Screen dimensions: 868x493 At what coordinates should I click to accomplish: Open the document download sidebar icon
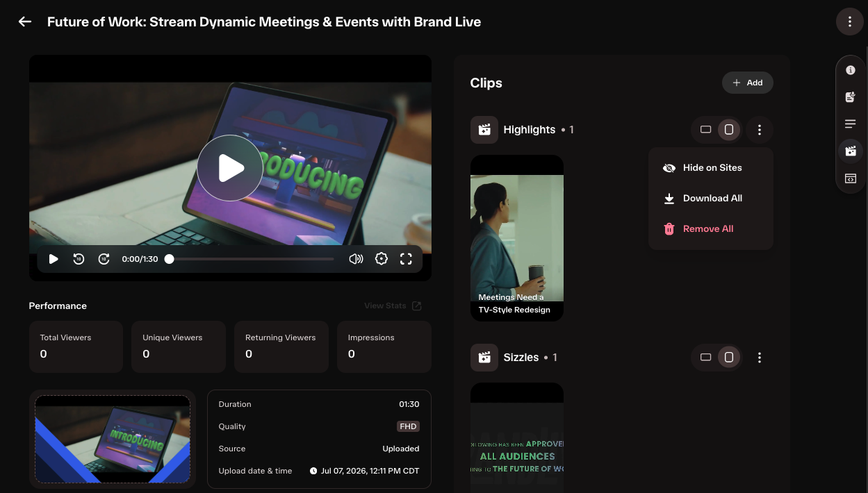click(x=850, y=97)
